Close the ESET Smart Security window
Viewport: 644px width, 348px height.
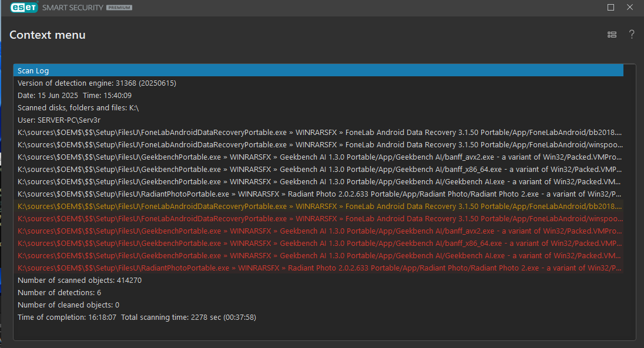tap(630, 8)
